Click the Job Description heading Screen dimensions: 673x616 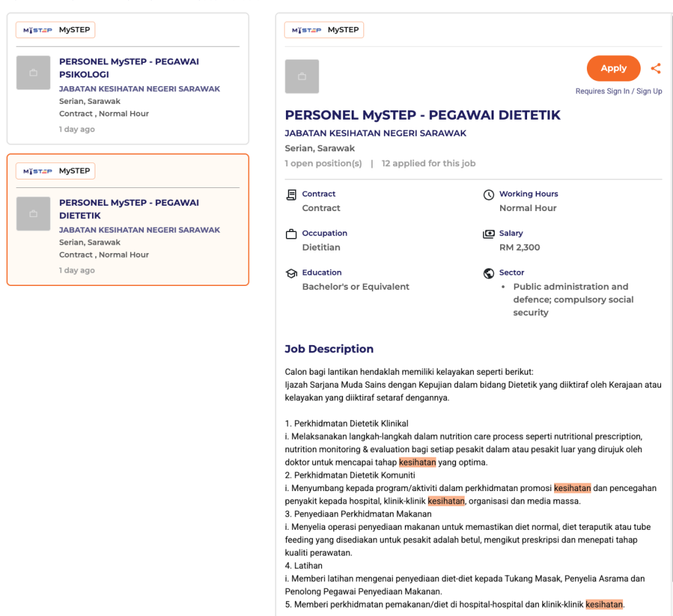pyautogui.click(x=329, y=349)
